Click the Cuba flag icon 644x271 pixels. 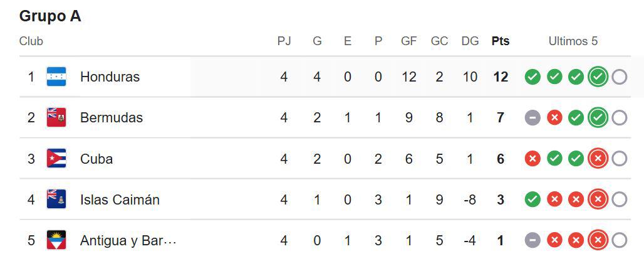56,159
